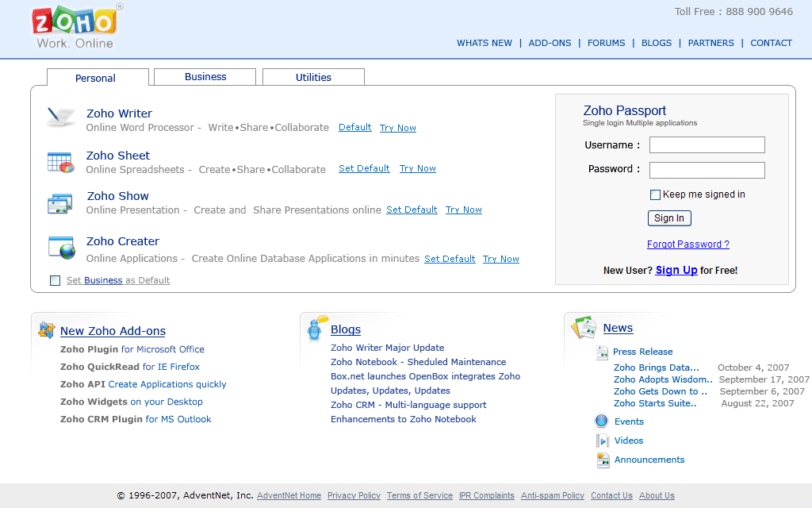Viewport: 812px width, 508px height.
Task: Open the Zoho Show title link
Action: (117, 196)
